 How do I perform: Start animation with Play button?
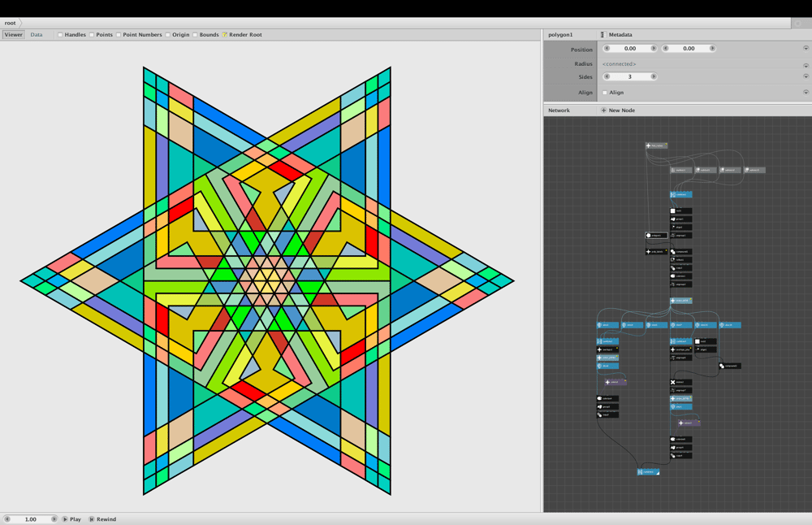click(x=71, y=518)
